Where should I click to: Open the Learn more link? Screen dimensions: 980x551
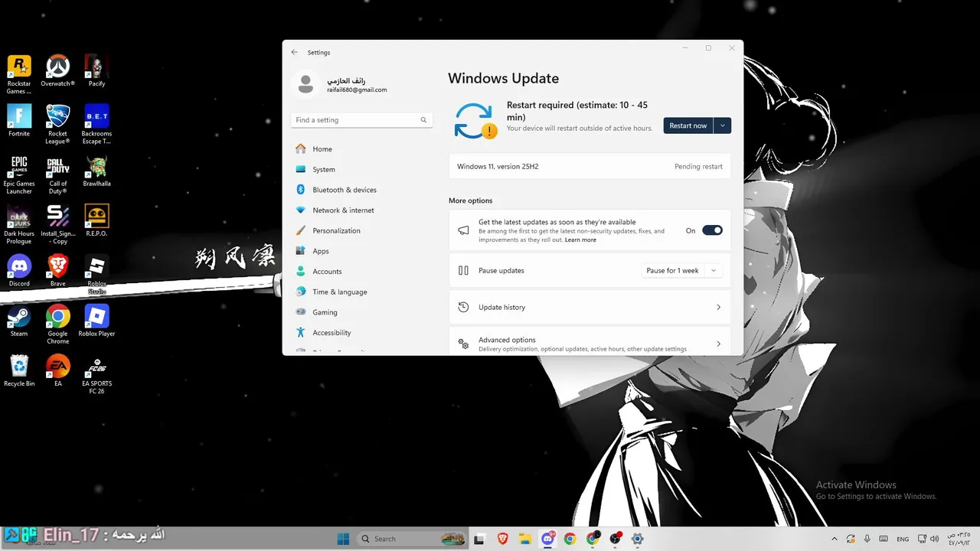[x=580, y=240]
